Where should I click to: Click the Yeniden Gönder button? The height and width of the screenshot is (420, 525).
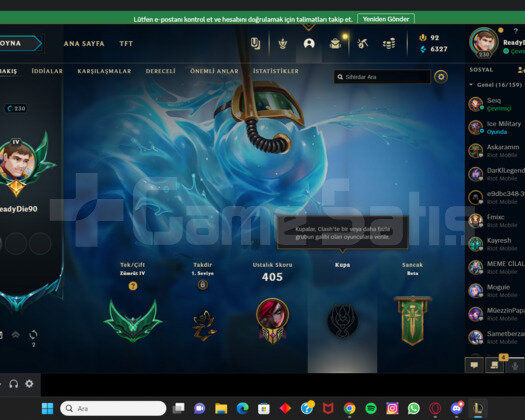tap(386, 19)
